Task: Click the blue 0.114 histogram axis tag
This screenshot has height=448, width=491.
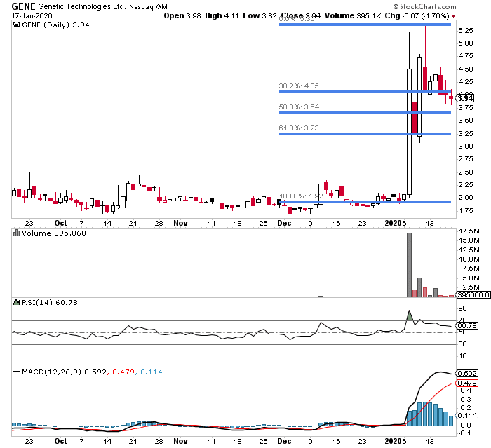Action: (x=467, y=416)
